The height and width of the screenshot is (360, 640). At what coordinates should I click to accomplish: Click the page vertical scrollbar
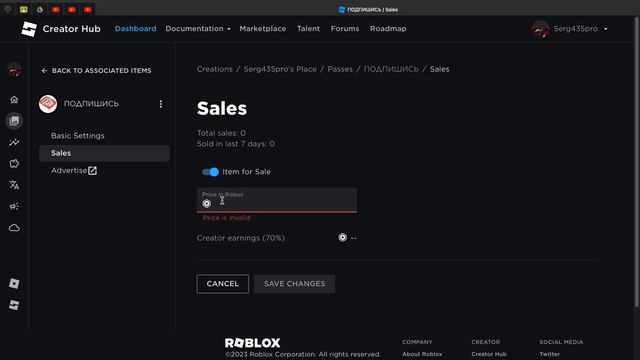tap(637, 163)
